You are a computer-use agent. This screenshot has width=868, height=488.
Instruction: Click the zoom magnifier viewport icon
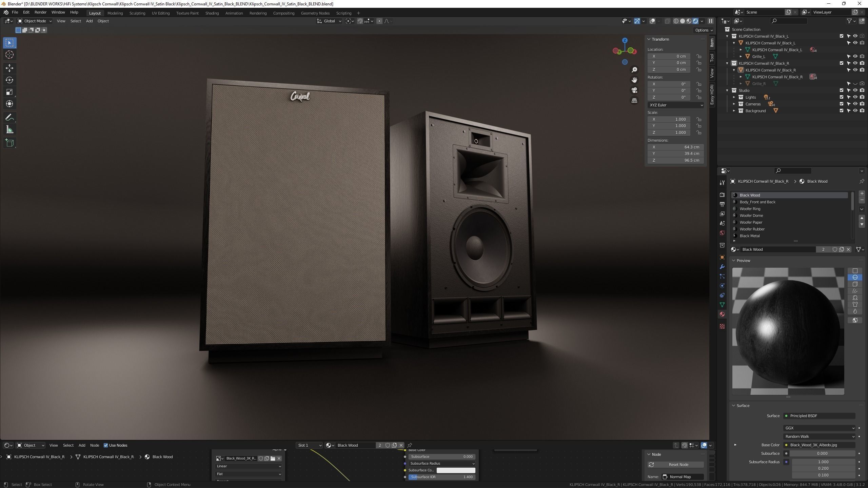634,70
